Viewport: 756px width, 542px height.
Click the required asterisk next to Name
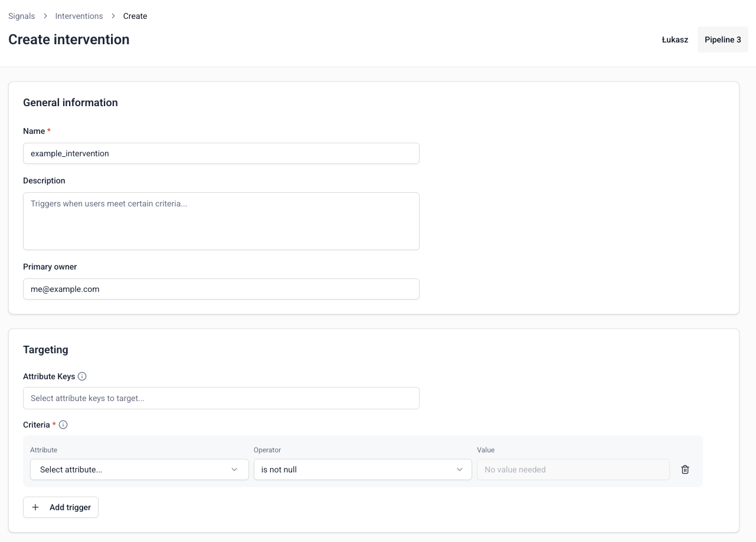48,130
